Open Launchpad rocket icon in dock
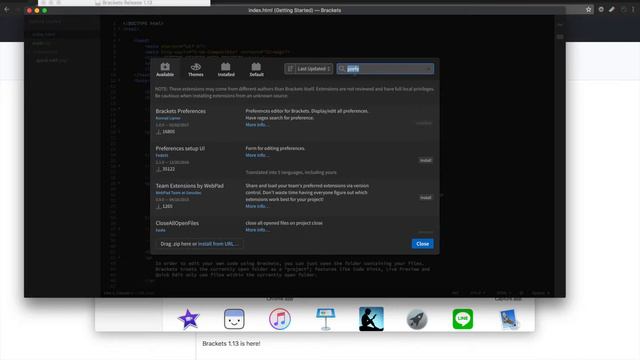 417,319
